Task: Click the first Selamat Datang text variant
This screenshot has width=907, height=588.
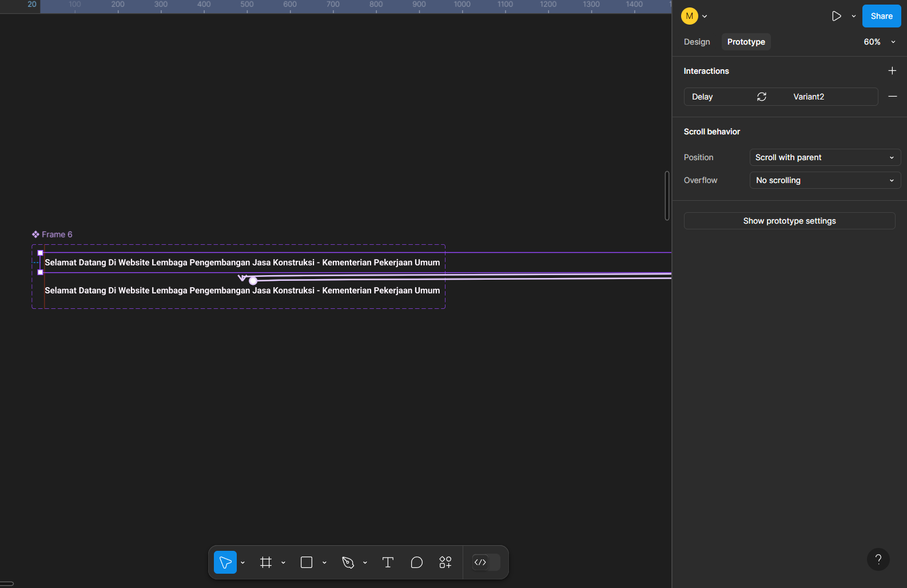Action: tap(242, 263)
